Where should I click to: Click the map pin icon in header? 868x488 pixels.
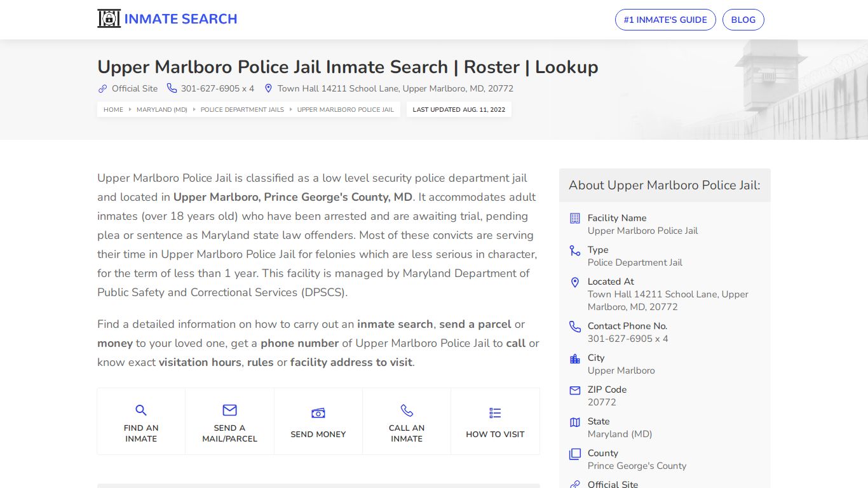pyautogui.click(x=269, y=88)
